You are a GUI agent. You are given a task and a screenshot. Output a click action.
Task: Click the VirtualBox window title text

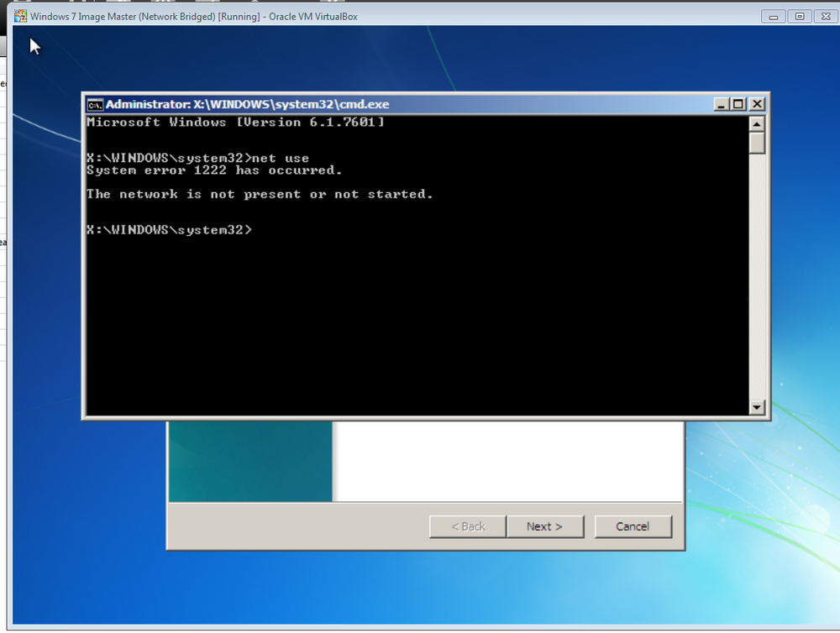(194, 17)
